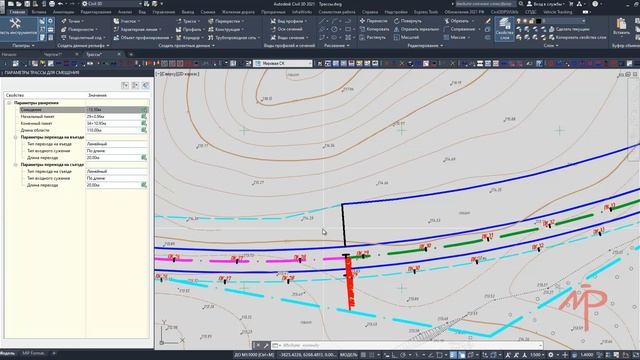Image resolution: width=640 pixels, height=360 pixels.
Task: Open the Мировая СК coordinate system dropdown
Action: [x=282, y=63]
